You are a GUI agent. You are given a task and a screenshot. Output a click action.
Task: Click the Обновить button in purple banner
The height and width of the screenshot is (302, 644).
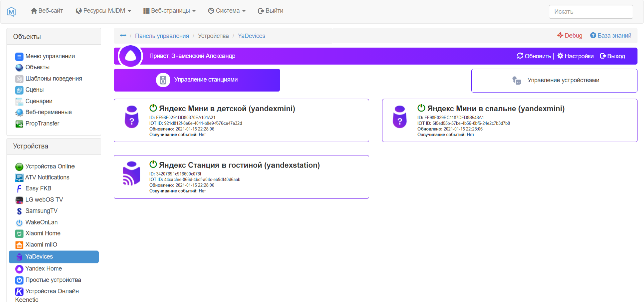(x=534, y=56)
